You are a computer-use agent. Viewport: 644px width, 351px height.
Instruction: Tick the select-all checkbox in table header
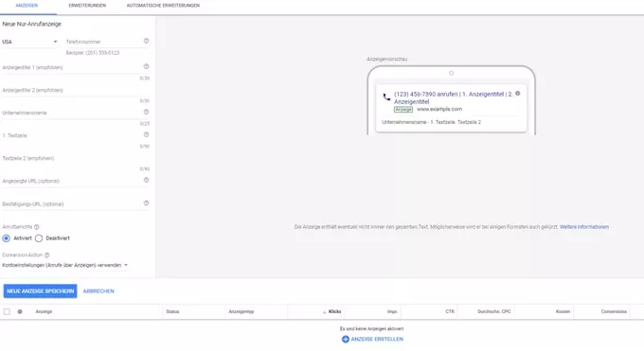pos(7,311)
